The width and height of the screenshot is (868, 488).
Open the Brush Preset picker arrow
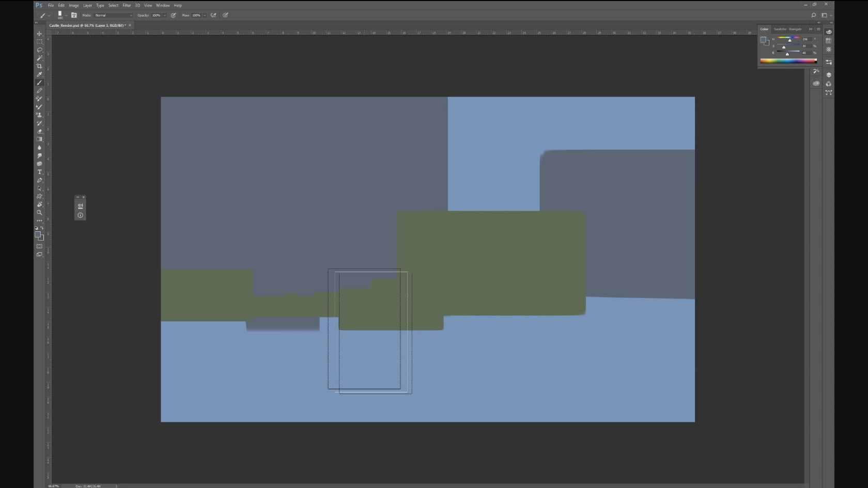tap(66, 15)
